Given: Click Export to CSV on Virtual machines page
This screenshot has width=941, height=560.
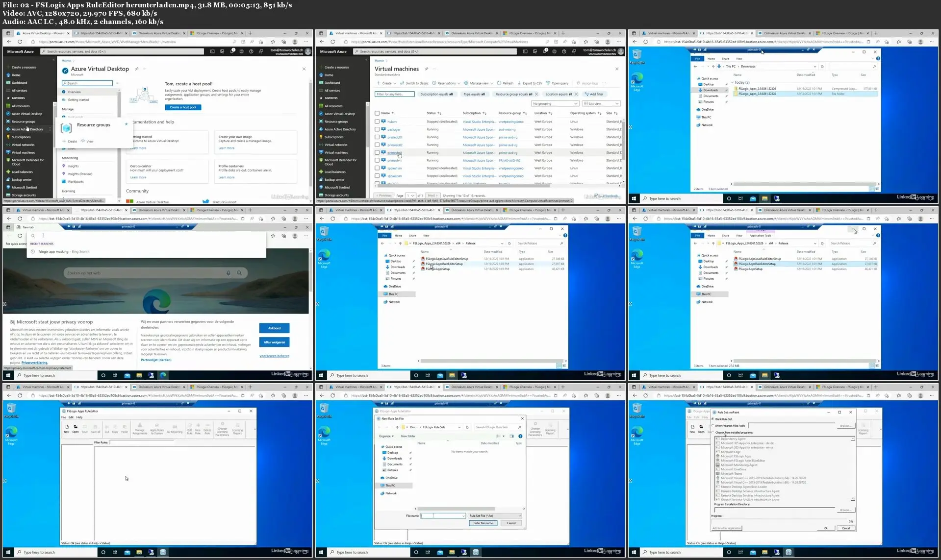Looking at the screenshot, I should 530,83.
